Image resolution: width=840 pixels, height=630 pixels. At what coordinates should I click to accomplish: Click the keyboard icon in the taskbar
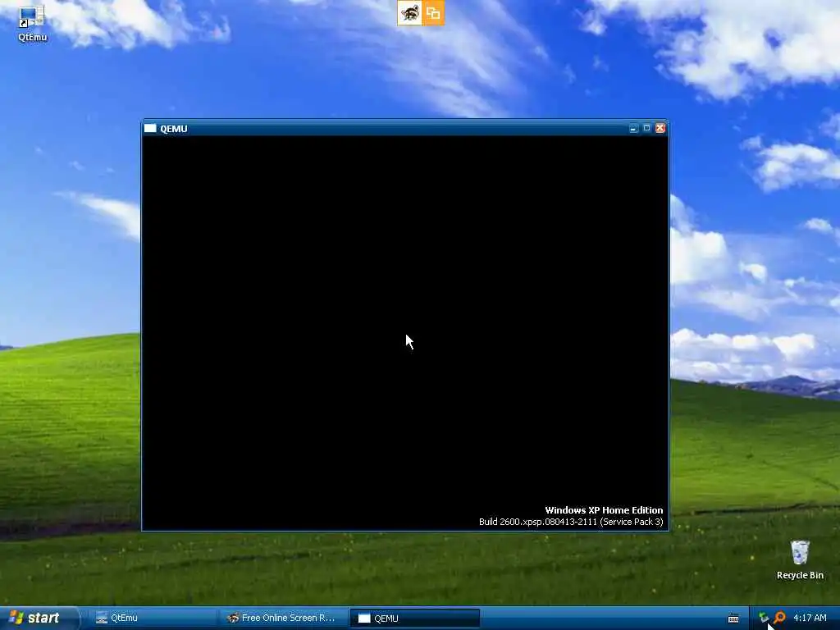pyautogui.click(x=733, y=619)
